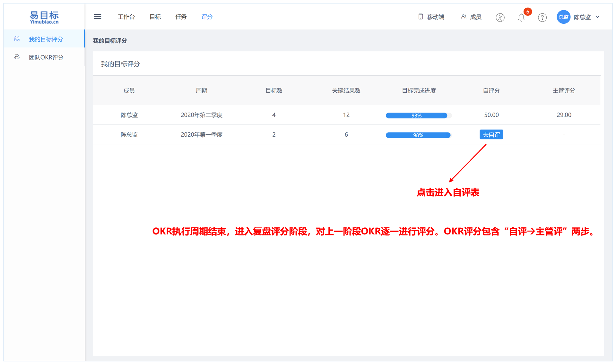Screen dimensions: 616x364
Task: Click the 成员 link in the header
Action: 476,17
